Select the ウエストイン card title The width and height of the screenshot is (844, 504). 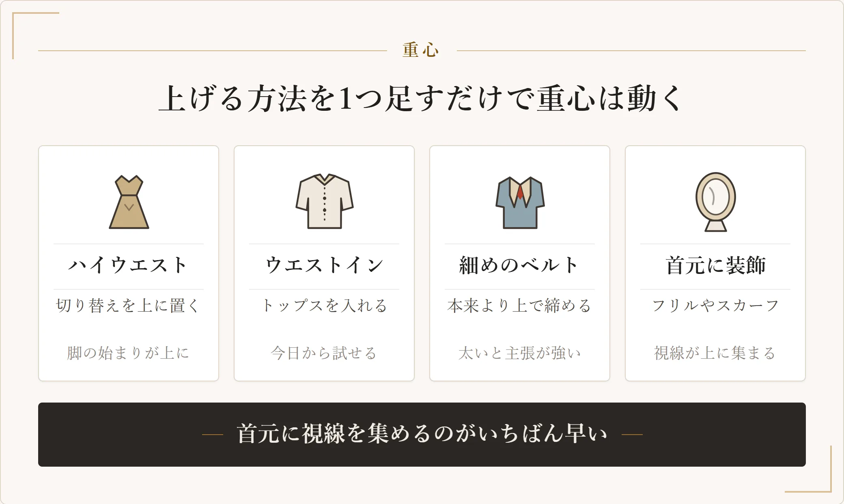coord(324,265)
